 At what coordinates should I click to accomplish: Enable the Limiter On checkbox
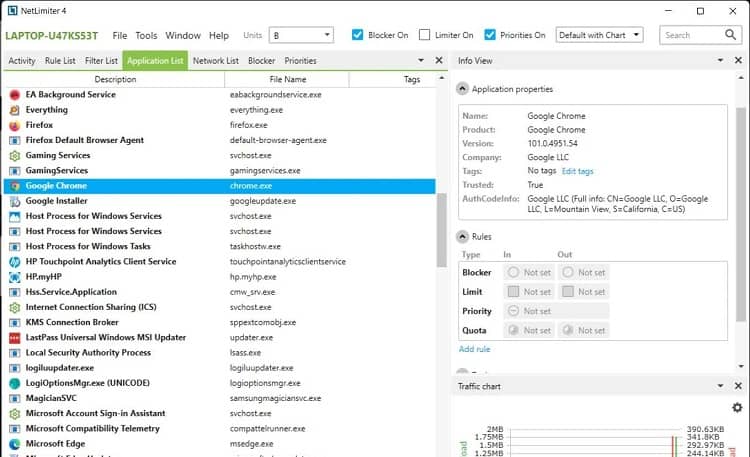coord(424,35)
